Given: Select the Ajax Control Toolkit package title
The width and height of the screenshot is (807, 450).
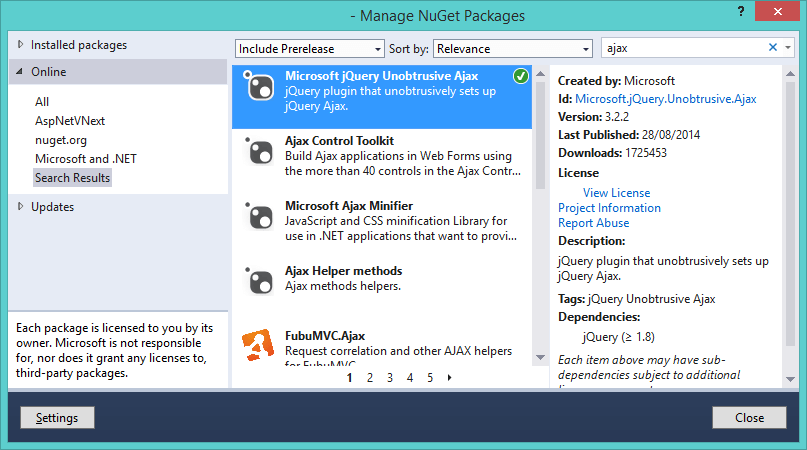Looking at the screenshot, I should tap(339, 141).
